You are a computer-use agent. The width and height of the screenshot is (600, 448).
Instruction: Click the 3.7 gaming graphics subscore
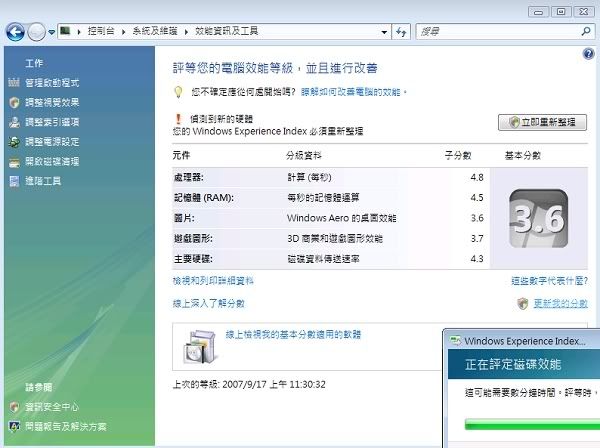477,238
